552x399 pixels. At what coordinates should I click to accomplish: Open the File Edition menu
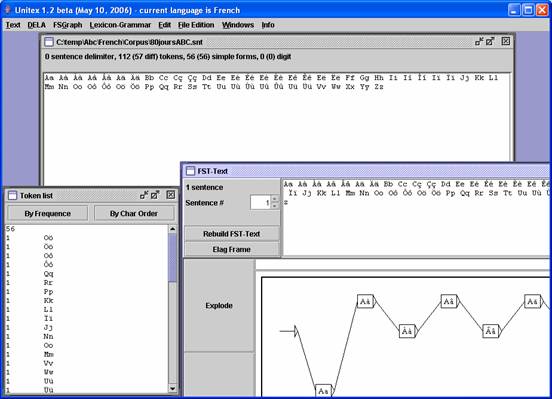[196, 25]
